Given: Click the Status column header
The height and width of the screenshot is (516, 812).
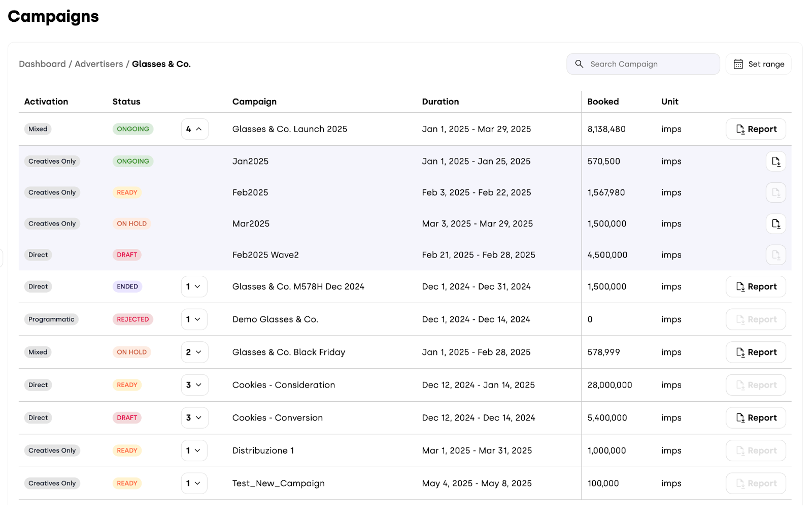Looking at the screenshot, I should coord(126,102).
